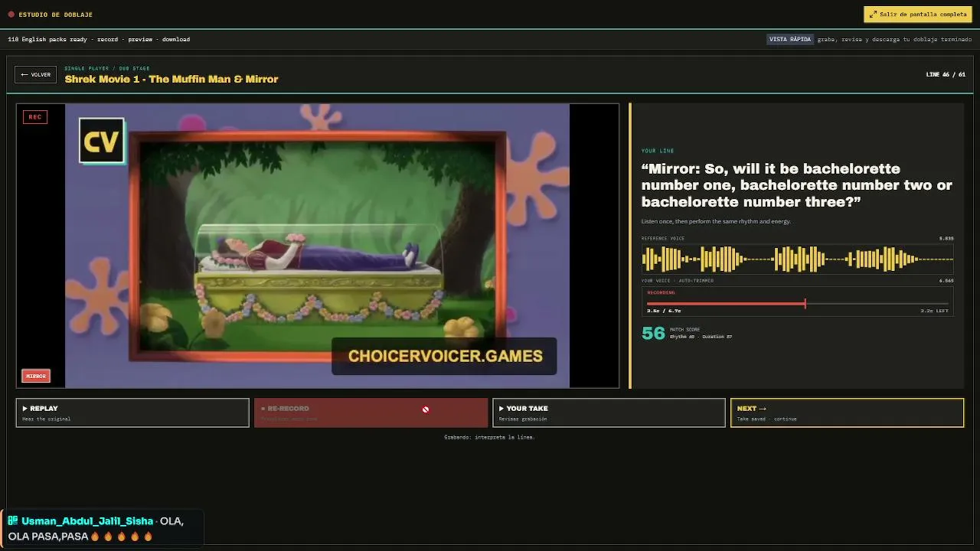Exit fullscreen via Salir de pantalla completa
Viewport: 980px width, 551px height.
click(918, 15)
